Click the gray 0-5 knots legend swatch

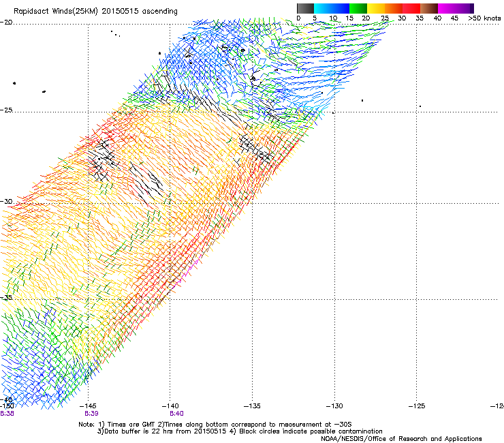tap(305, 8)
